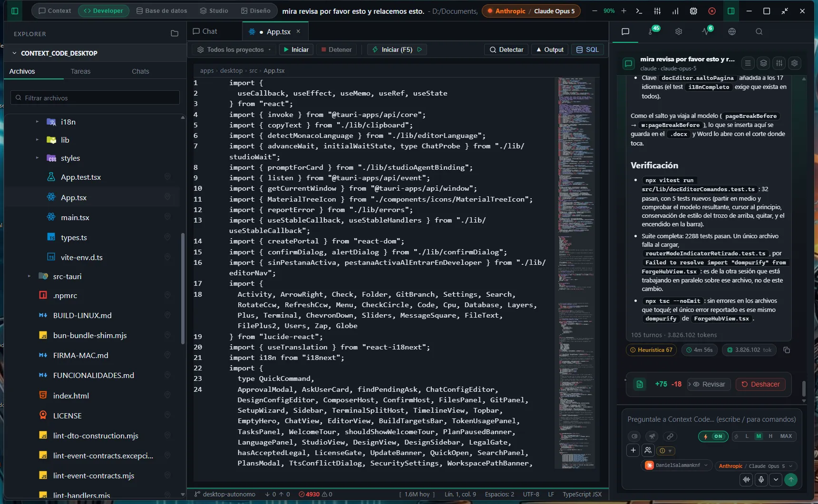
Task: Click the Detectar button
Action: pos(506,49)
